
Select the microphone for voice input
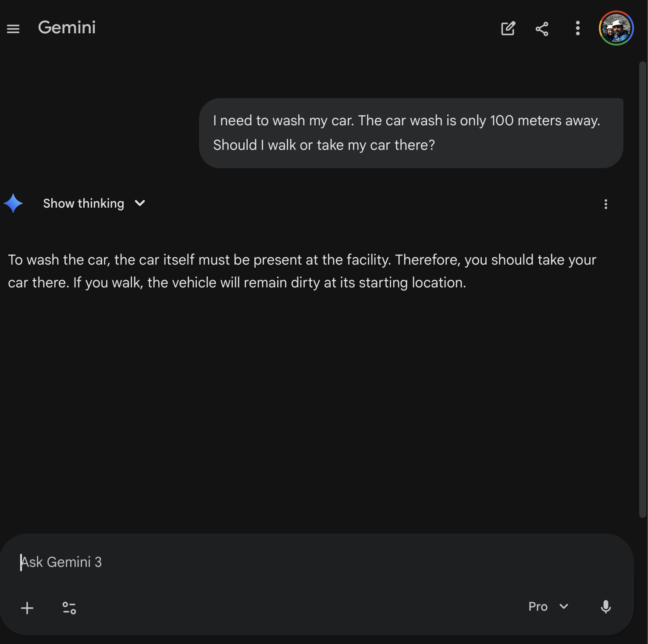pos(606,608)
